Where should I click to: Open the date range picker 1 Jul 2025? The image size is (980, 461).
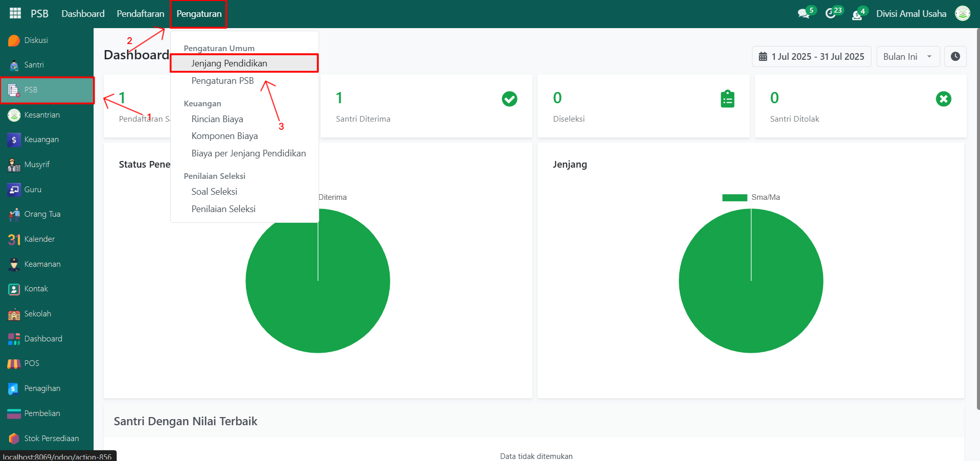[x=811, y=57]
